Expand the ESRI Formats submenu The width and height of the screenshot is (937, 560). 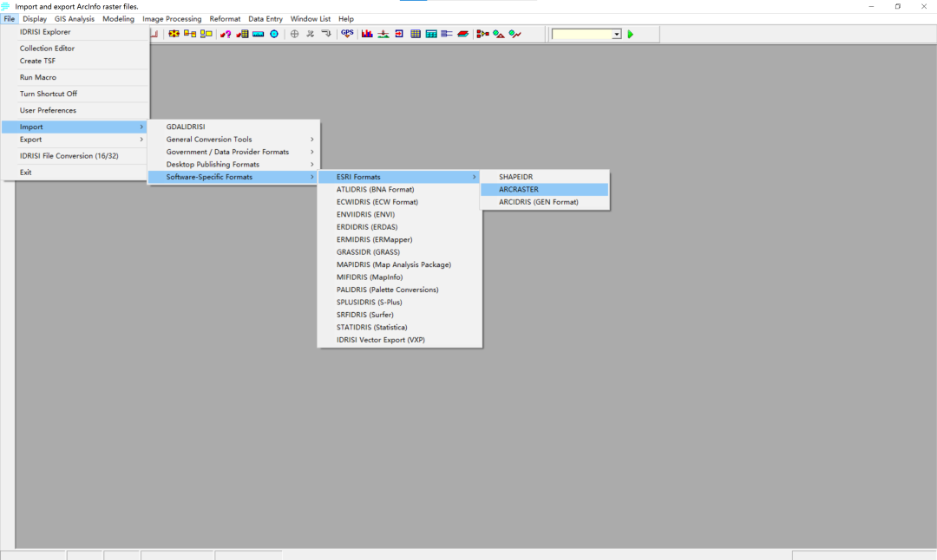point(400,177)
